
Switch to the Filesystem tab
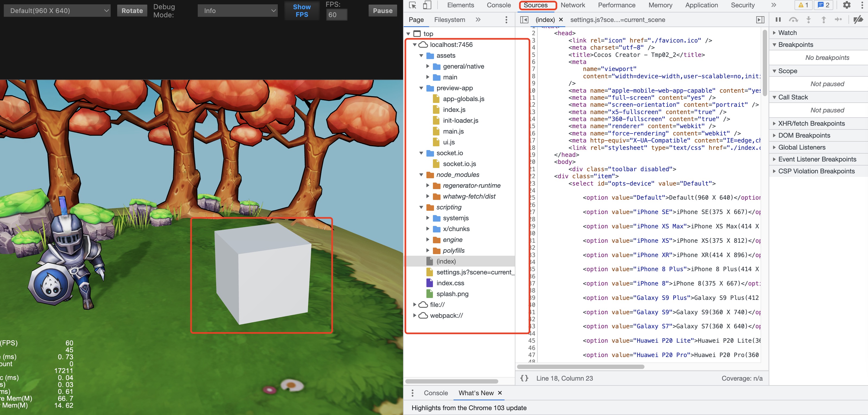[449, 20]
